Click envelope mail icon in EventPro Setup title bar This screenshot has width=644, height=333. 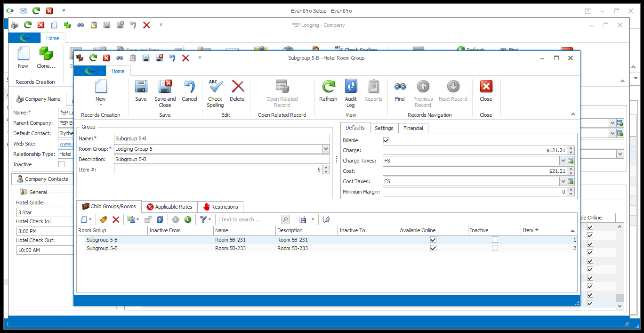pos(23,10)
